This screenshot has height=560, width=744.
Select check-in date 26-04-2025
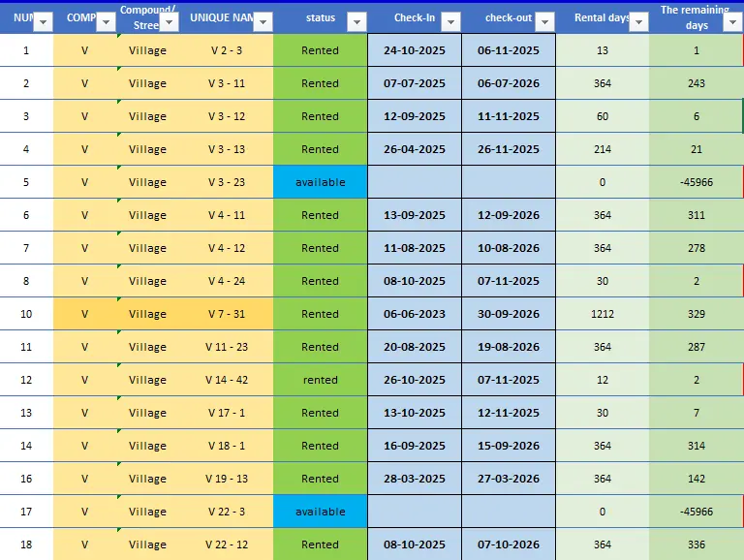coord(415,149)
